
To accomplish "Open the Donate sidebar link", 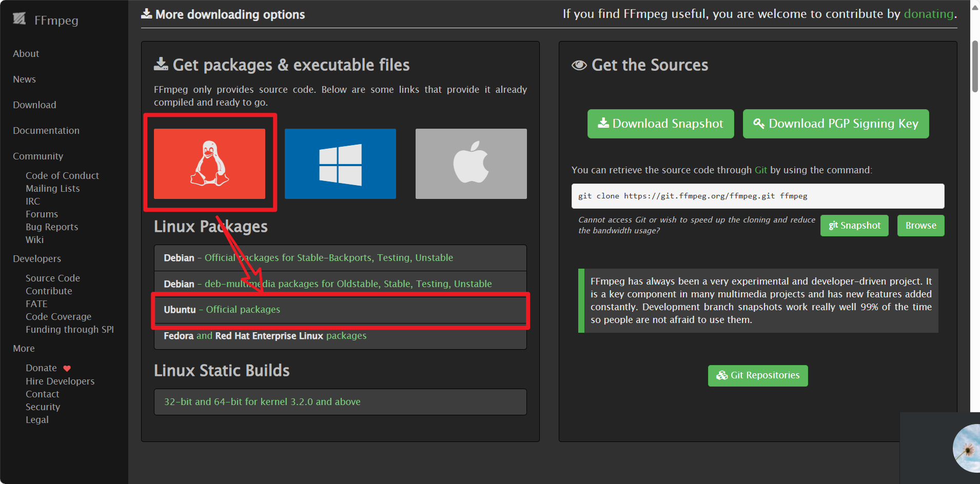I will click(x=41, y=368).
